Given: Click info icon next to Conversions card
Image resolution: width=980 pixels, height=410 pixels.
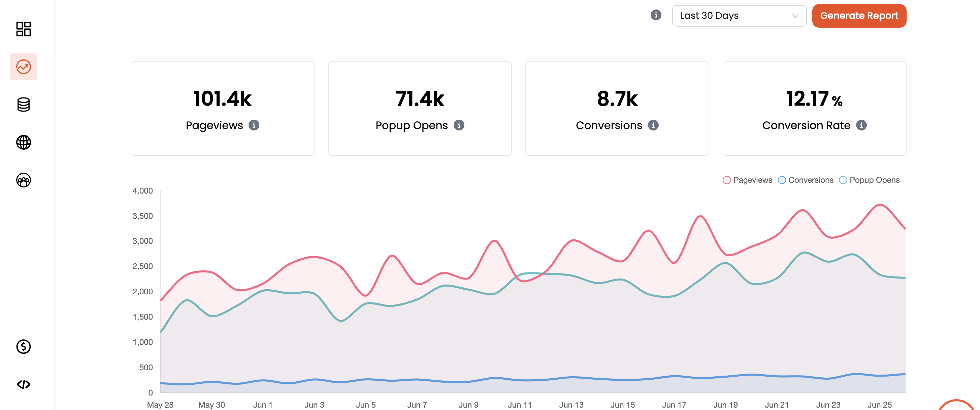Looking at the screenshot, I should pos(653,125).
